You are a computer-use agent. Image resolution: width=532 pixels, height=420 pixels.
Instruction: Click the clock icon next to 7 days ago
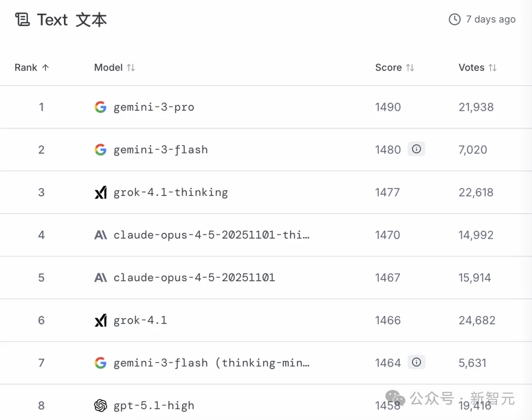coord(453,19)
